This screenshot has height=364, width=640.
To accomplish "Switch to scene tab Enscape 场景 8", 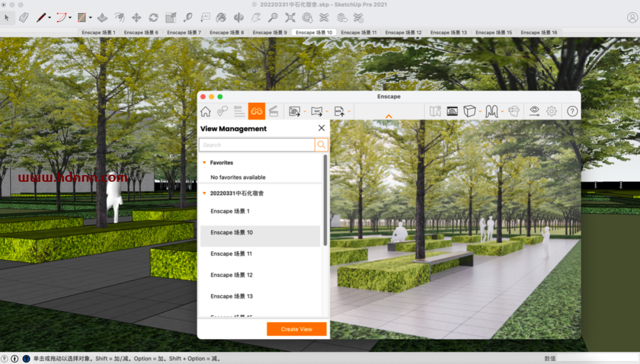I will 226,32.
